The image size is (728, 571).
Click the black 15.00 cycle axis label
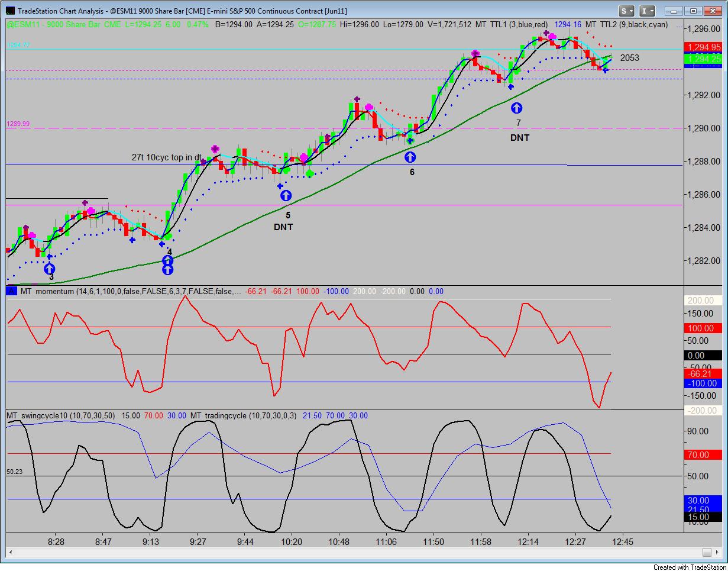703,517
